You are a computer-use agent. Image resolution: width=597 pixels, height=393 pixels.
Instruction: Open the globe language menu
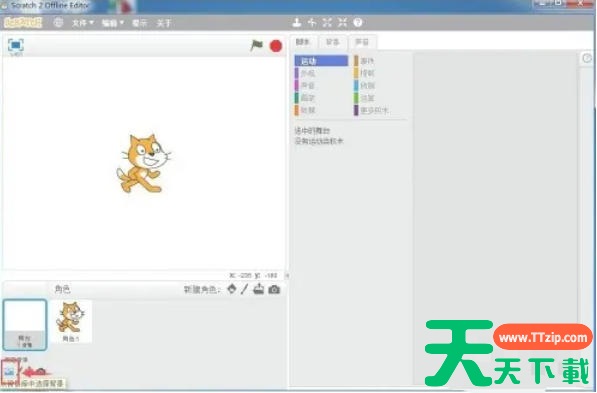(58, 22)
